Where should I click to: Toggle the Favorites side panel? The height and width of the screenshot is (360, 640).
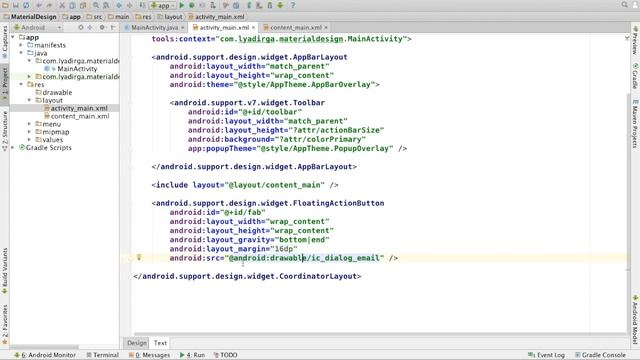5,324
